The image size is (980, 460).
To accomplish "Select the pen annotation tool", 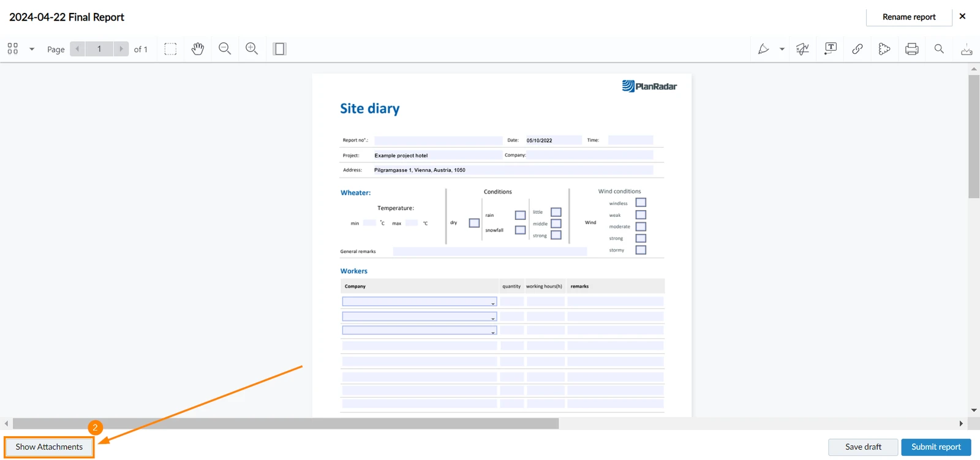I will click(763, 49).
